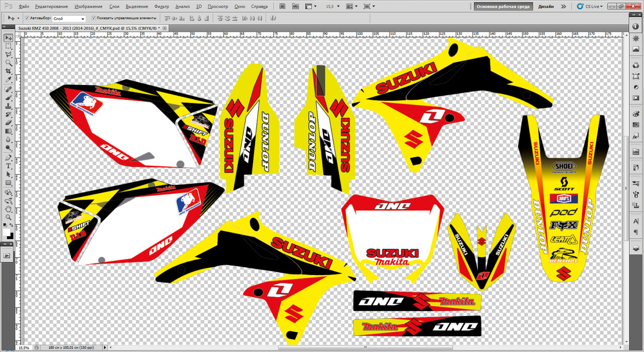
Task: Select the Clone Stamp tool
Action: click(9, 107)
